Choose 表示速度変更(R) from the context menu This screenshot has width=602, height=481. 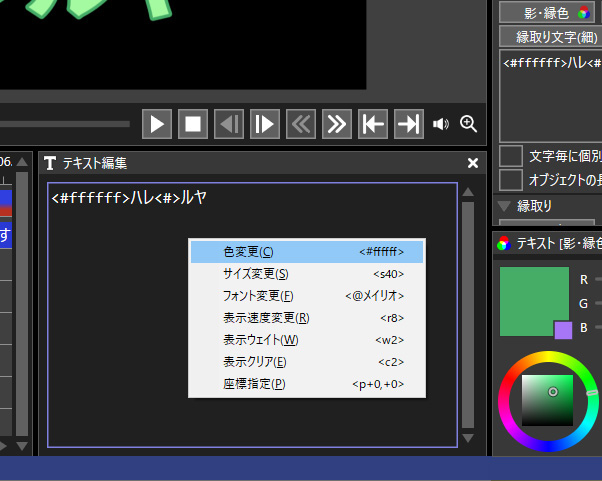(307, 318)
